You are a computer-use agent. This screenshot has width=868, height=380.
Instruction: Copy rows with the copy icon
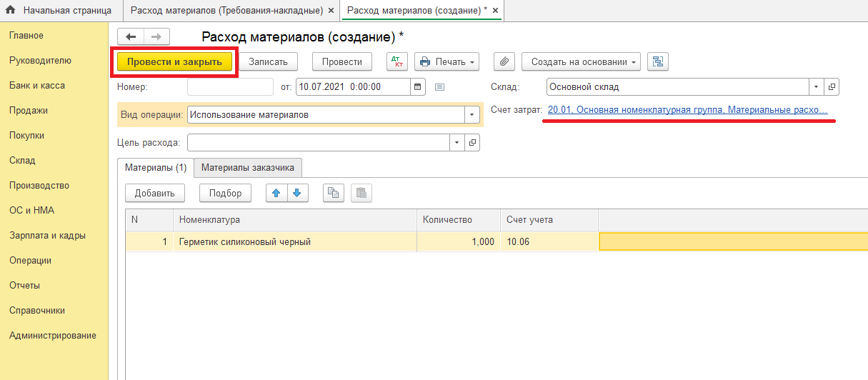(x=334, y=193)
